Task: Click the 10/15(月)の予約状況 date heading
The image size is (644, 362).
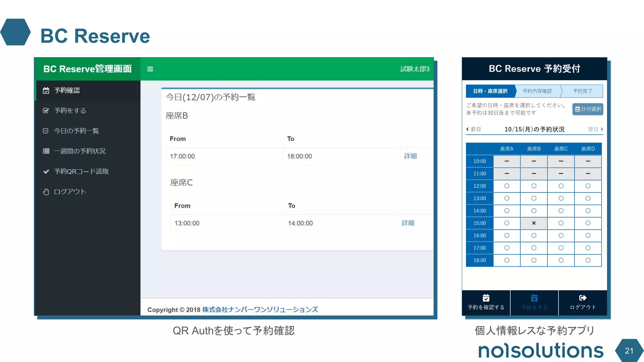Action: pos(534,129)
